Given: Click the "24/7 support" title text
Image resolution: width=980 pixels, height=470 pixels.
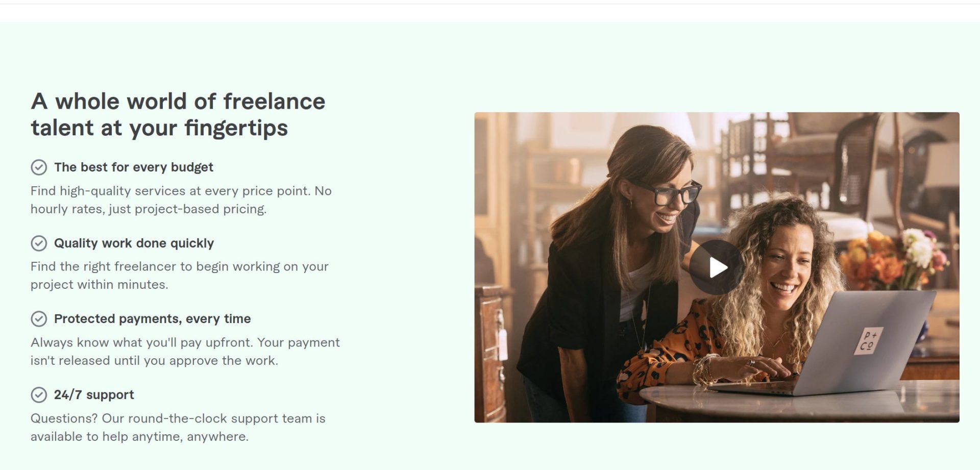Looking at the screenshot, I should [x=94, y=395].
